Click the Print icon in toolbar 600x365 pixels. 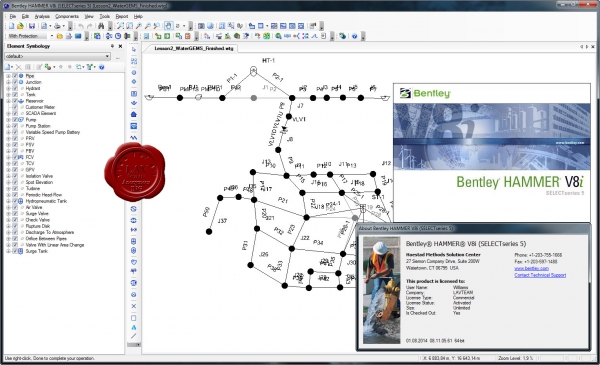pyautogui.click(x=57, y=26)
